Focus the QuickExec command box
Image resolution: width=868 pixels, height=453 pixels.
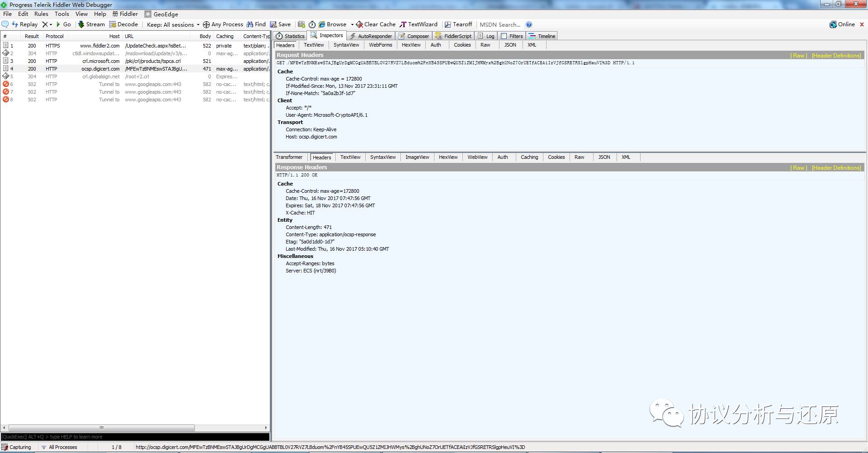pos(135,437)
